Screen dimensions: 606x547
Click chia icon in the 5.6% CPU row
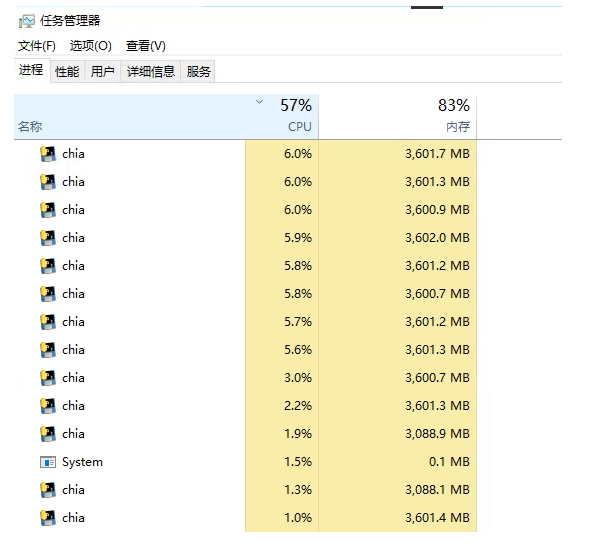coord(47,350)
